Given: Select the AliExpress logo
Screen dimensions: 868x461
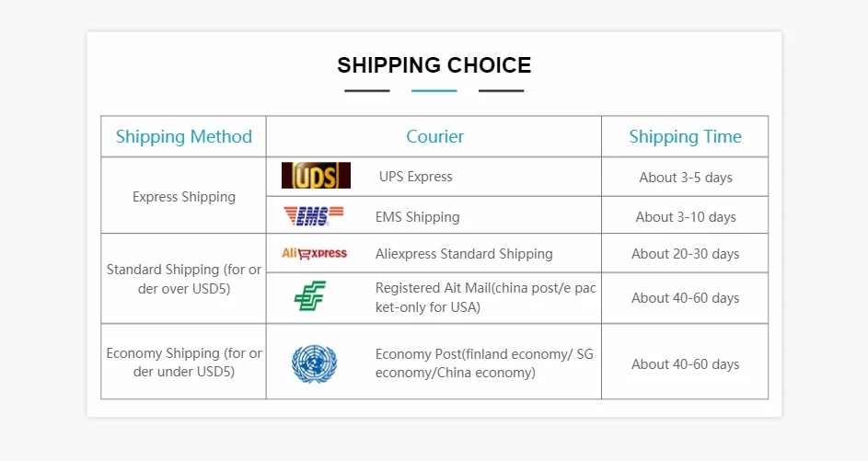Looking at the screenshot, I should pyautogui.click(x=314, y=253).
